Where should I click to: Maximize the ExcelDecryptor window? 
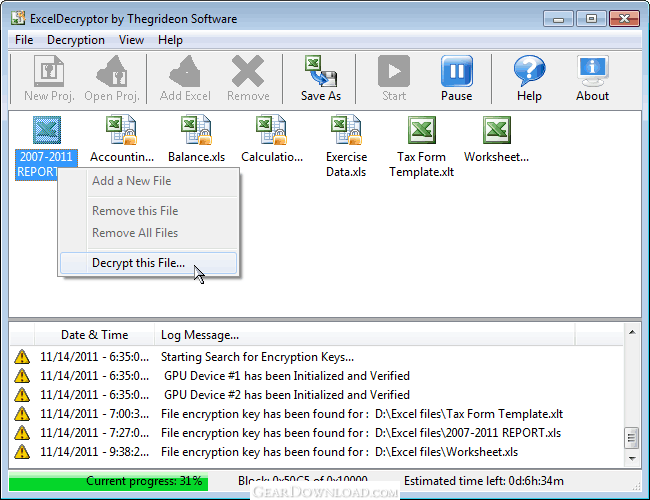click(591, 19)
